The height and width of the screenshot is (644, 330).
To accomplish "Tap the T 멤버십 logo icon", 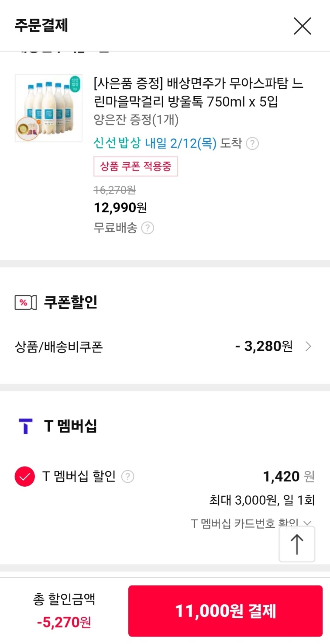I will click(x=26, y=426).
